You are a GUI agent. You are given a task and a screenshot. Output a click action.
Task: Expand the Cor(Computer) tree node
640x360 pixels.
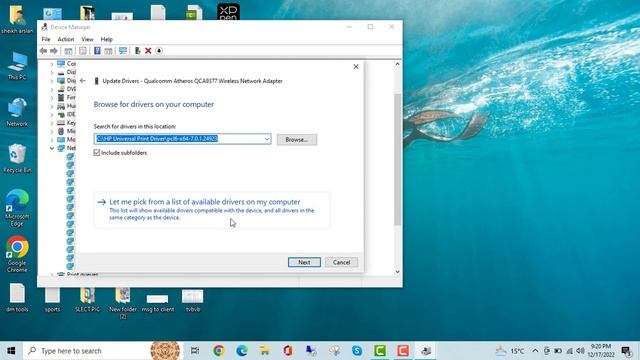pyautogui.click(x=52, y=64)
